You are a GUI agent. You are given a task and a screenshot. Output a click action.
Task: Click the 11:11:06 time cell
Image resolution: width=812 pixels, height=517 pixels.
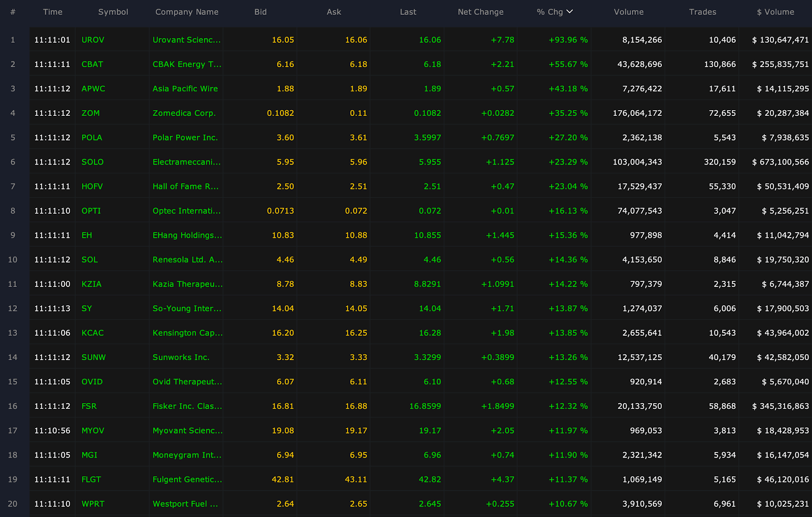click(52, 333)
